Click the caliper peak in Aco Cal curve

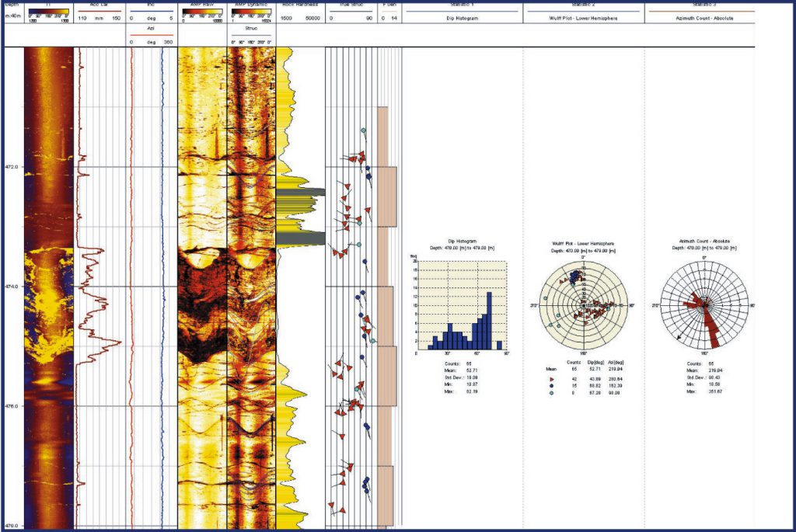point(117,342)
